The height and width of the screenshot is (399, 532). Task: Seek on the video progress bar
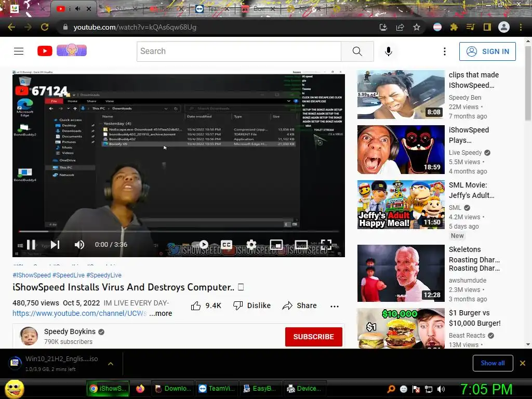click(179, 231)
